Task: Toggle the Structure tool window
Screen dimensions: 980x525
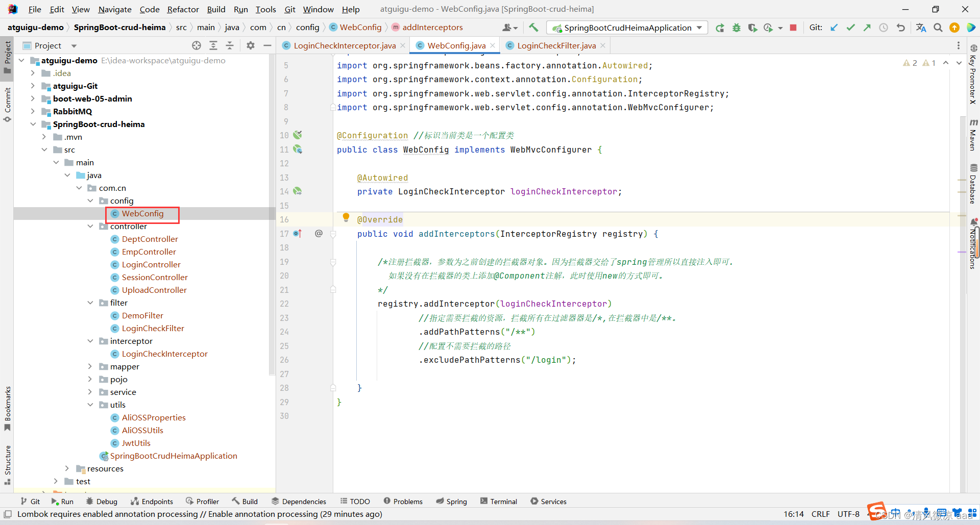Action: click(7, 464)
